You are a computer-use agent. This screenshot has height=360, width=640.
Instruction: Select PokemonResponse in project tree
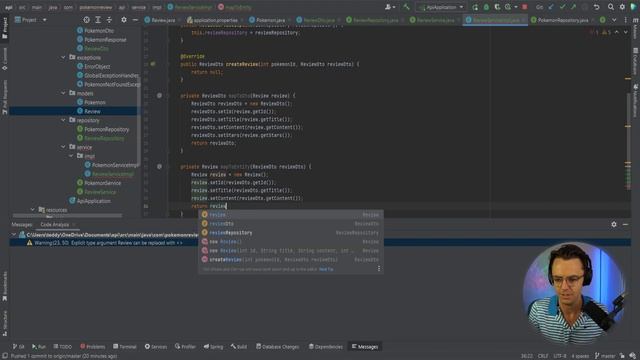pos(102,40)
